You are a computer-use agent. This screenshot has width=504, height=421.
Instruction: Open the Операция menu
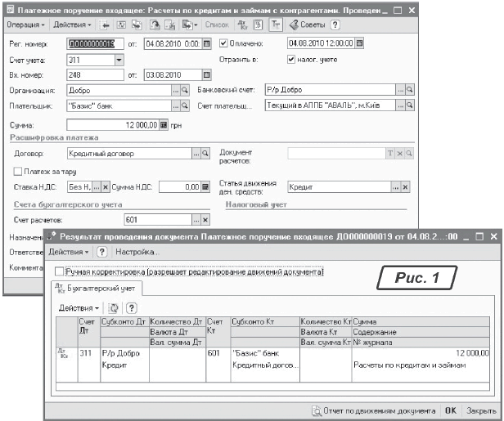coord(25,25)
